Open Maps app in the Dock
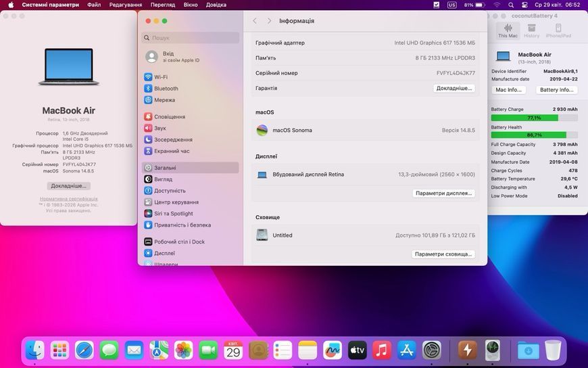The height and width of the screenshot is (368, 588). coord(159,350)
